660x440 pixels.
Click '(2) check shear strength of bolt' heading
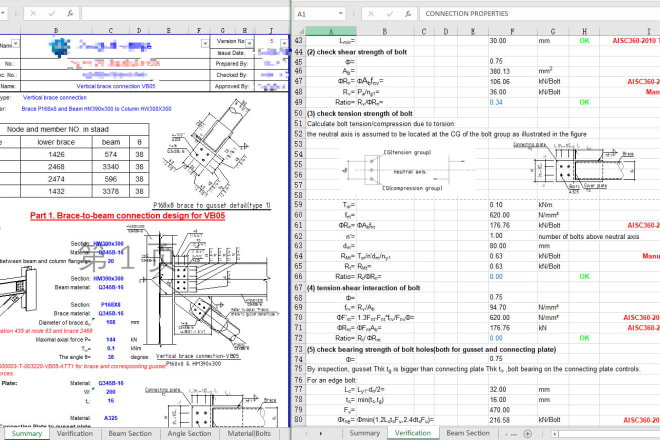point(357,52)
